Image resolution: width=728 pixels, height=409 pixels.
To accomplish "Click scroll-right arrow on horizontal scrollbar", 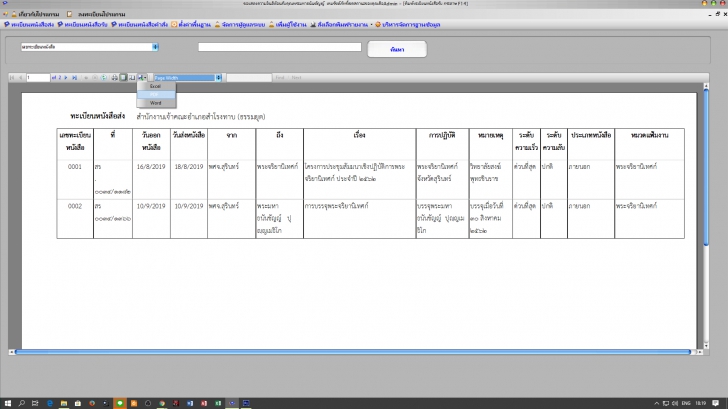I will click(700, 352).
